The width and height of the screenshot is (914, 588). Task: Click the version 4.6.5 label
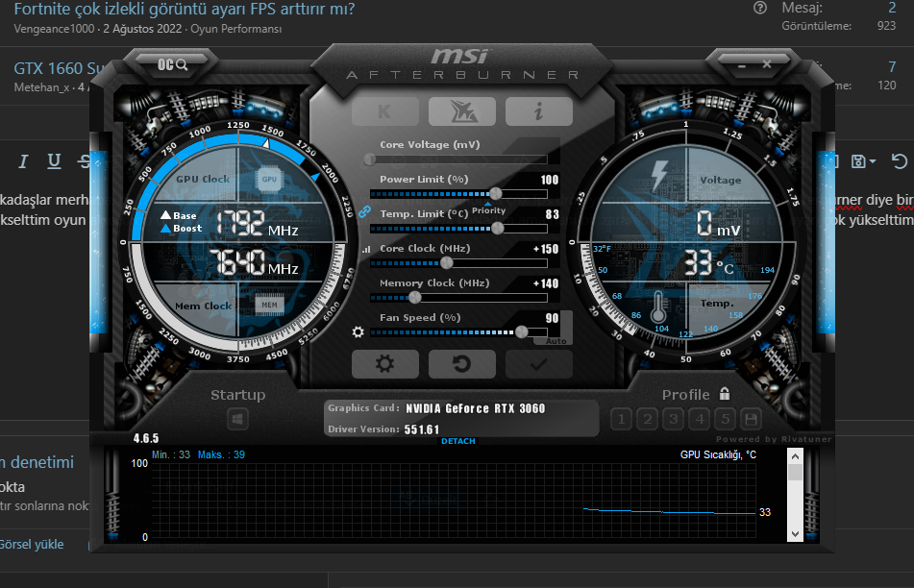146,438
